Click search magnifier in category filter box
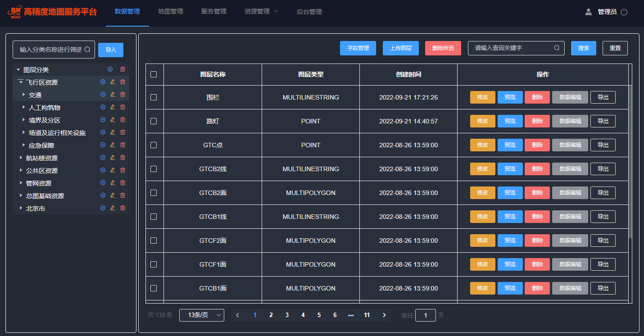The height and width of the screenshot is (336, 644). click(87, 50)
